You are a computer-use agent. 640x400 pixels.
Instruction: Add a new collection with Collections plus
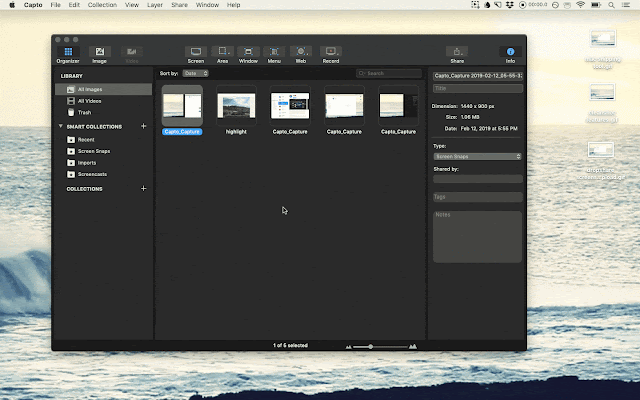[144, 188]
